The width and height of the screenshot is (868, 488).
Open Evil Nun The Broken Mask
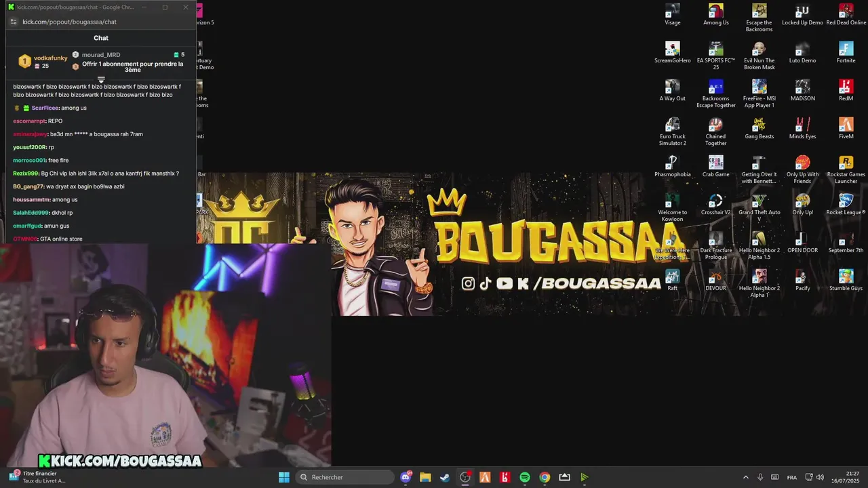(x=759, y=56)
